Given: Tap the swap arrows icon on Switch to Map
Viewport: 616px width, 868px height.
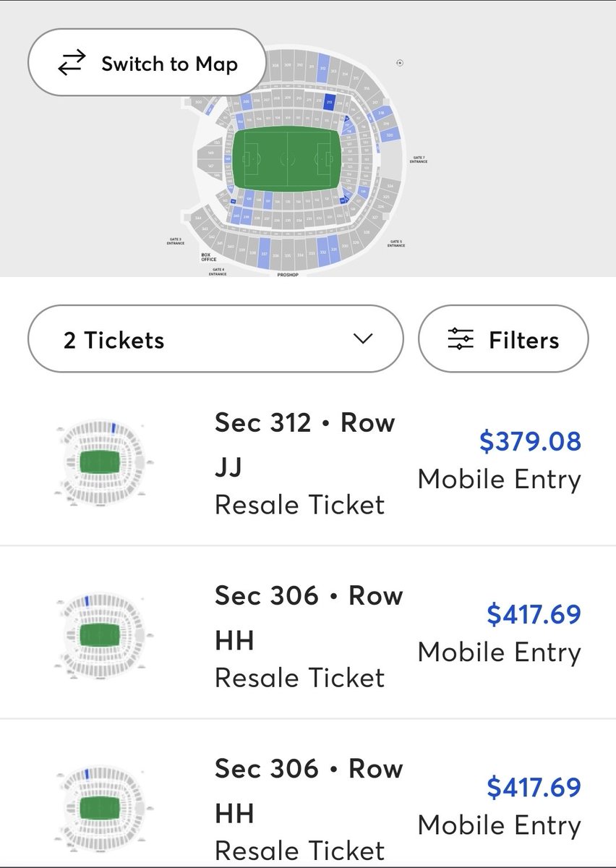Looking at the screenshot, I should [x=71, y=64].
